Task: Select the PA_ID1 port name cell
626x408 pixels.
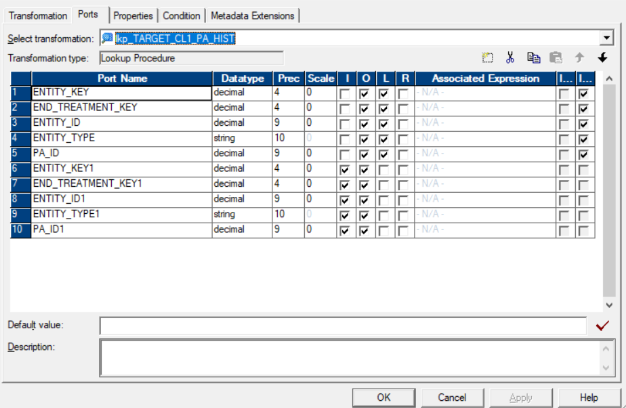Action: [121, 230]
